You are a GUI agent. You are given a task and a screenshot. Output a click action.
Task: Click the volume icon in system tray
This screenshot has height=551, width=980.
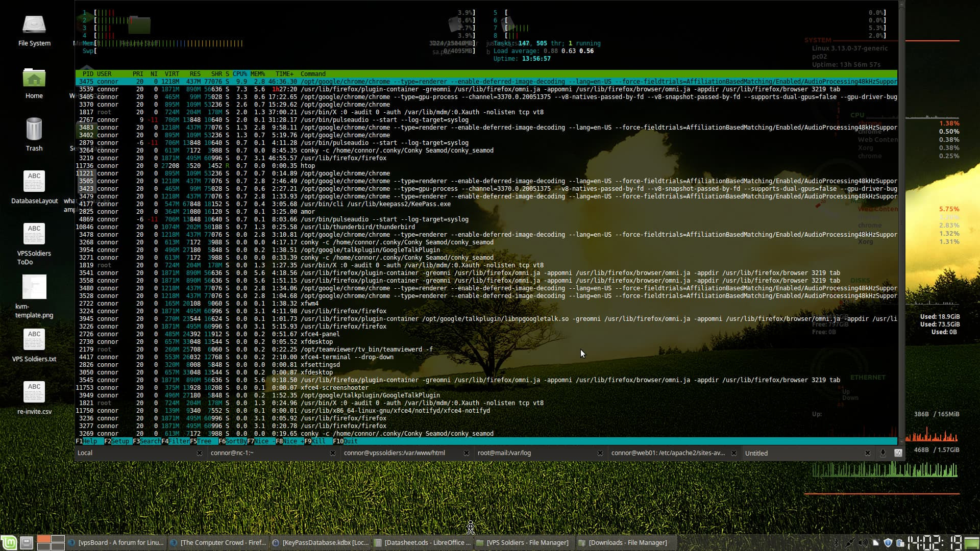862,543
